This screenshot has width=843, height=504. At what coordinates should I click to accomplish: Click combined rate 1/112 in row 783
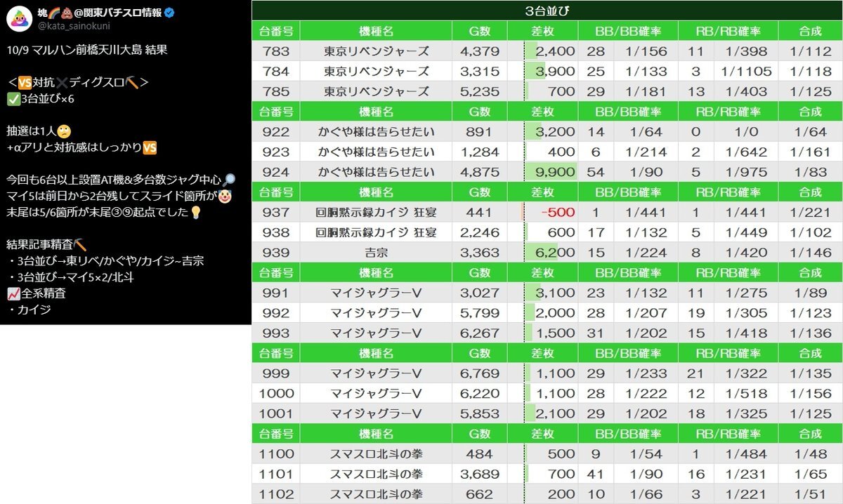pos(810,51)
